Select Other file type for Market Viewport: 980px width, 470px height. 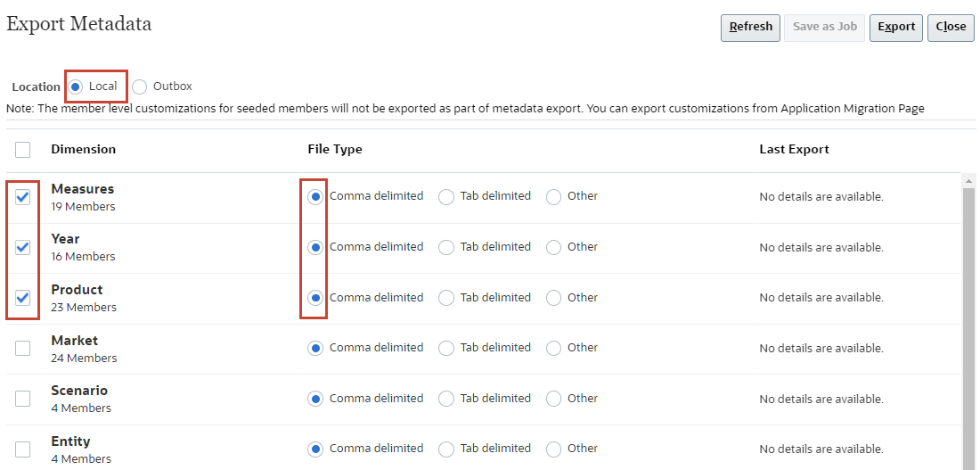554,348
